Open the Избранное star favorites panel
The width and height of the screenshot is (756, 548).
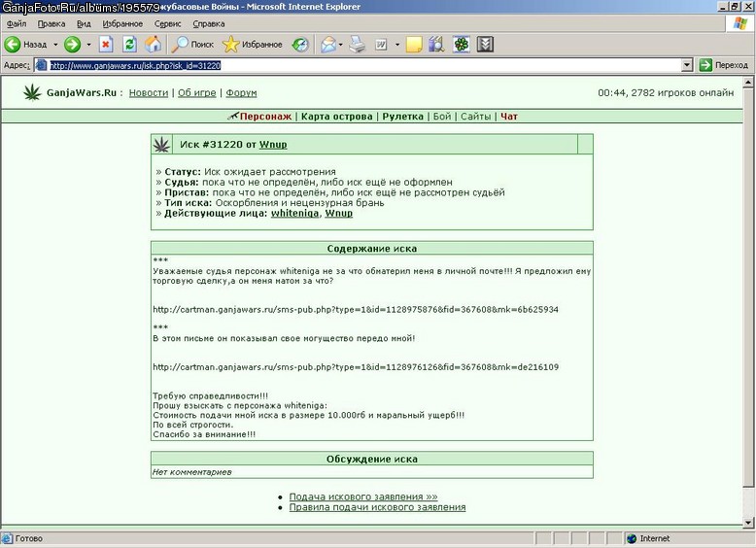coord(252,45)
